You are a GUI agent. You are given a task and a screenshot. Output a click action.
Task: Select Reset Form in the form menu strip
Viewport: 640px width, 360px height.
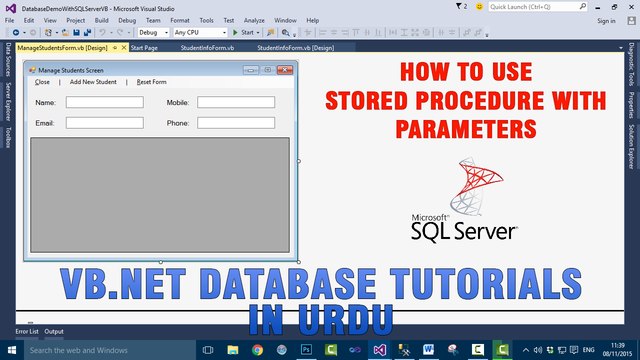click(151, 82)
